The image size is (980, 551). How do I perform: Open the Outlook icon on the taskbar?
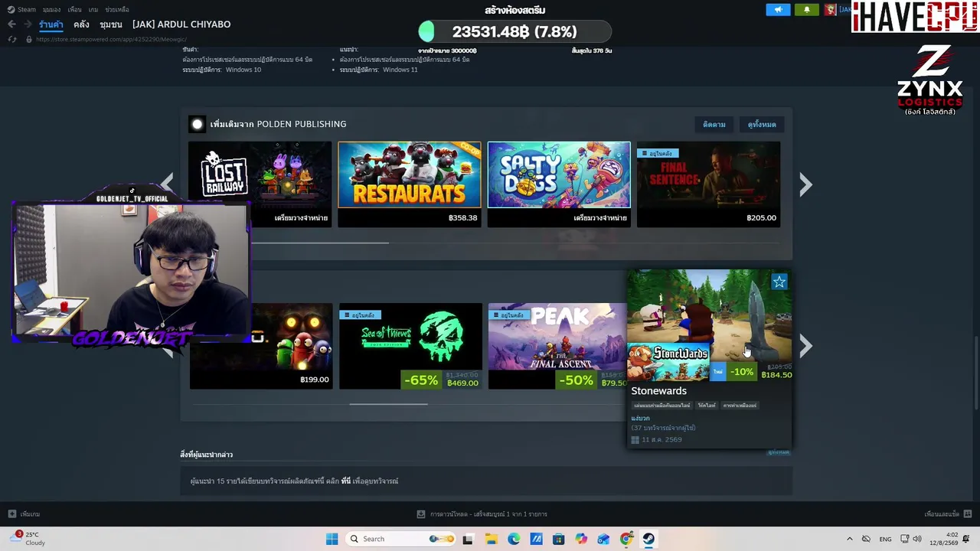click(604, 539)
